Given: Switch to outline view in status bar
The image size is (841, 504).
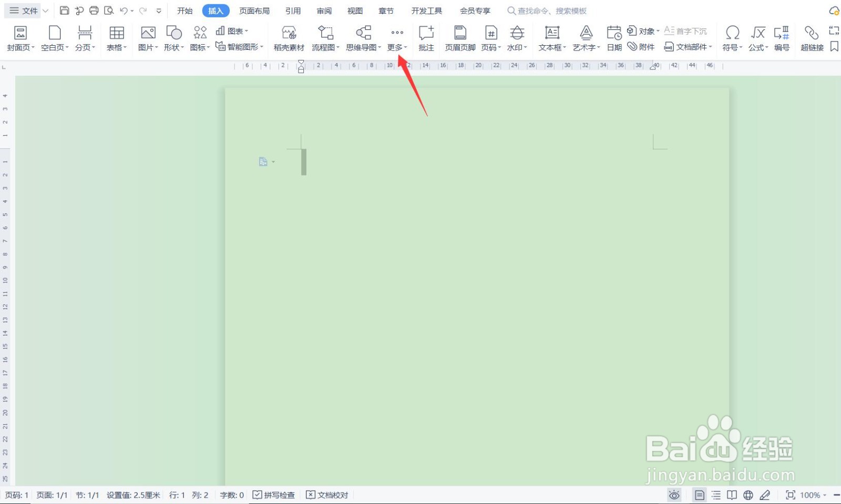Looking at the screenshot, I should tap(716, 495).
